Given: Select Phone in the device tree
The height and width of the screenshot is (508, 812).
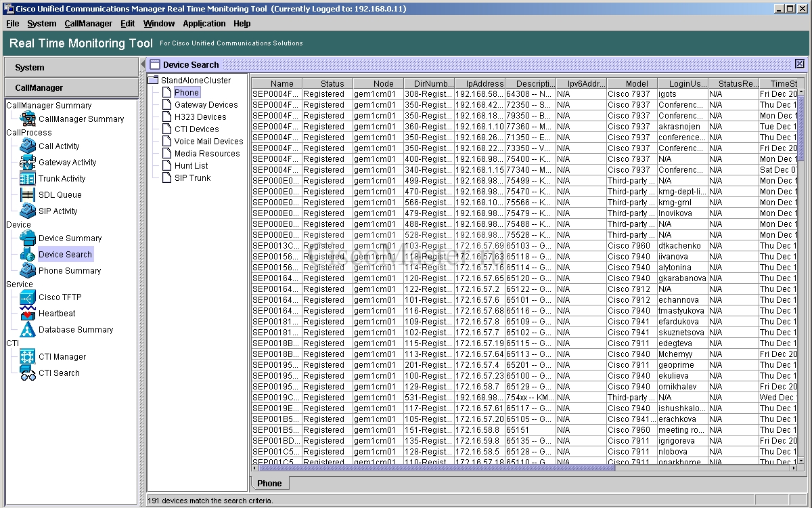Looking at the screenshot, I should [187, 93].
